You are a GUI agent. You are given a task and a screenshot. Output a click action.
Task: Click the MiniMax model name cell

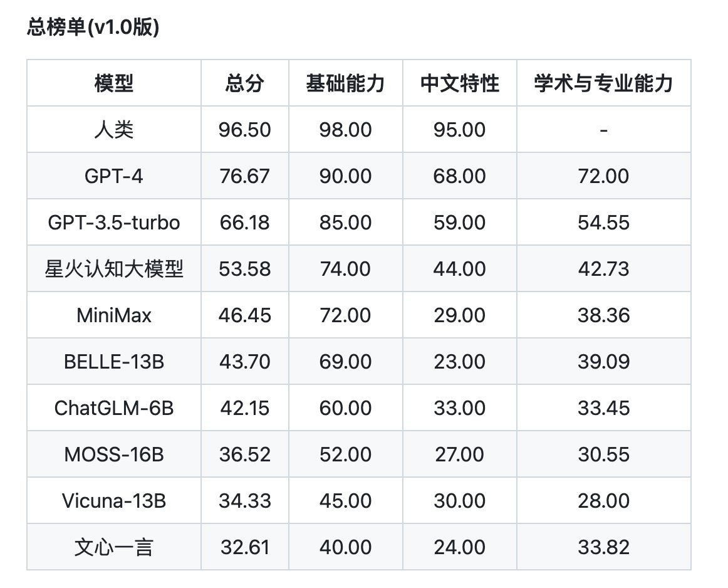(114, 315)
